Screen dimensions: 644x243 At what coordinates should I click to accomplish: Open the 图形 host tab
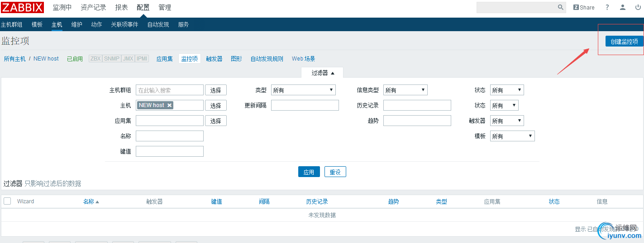coord(236,59)
